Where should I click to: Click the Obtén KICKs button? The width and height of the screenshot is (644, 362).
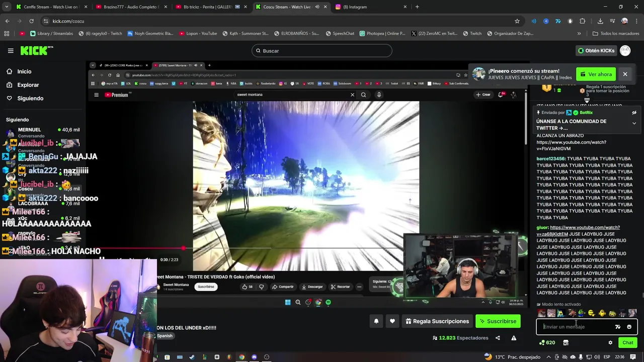596,51
